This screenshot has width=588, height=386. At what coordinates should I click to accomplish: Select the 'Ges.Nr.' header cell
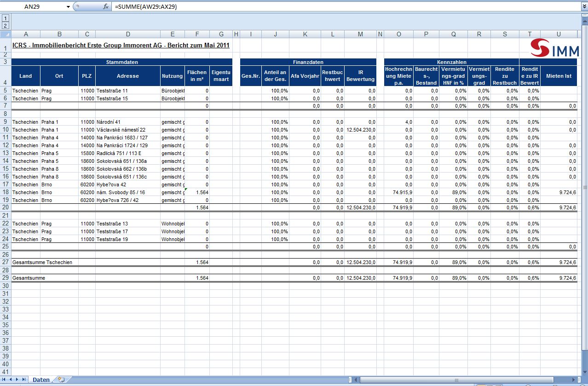click(251, 76)
